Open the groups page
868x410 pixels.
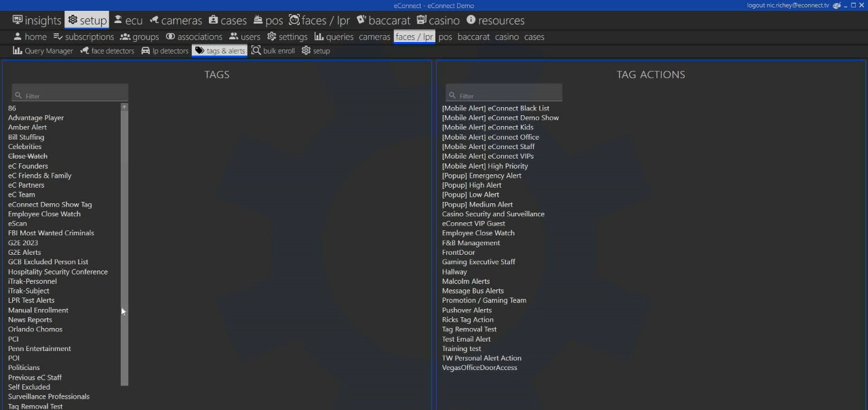tap(140, 37)
